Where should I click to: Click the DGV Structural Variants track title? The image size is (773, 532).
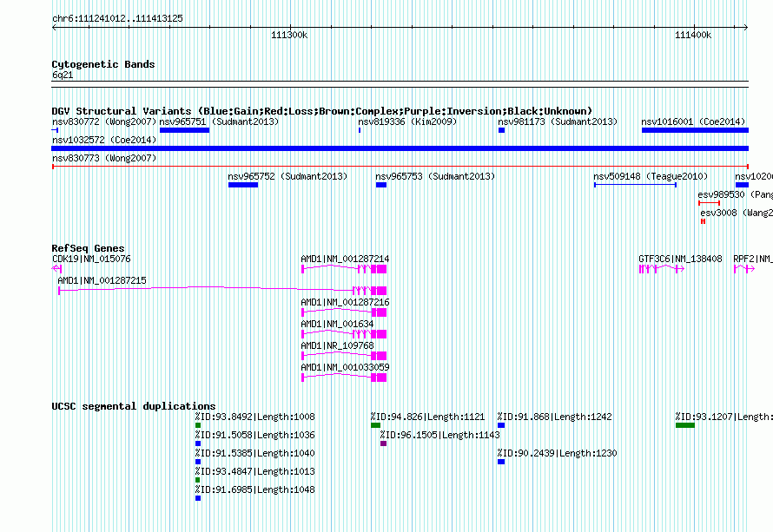322,111
